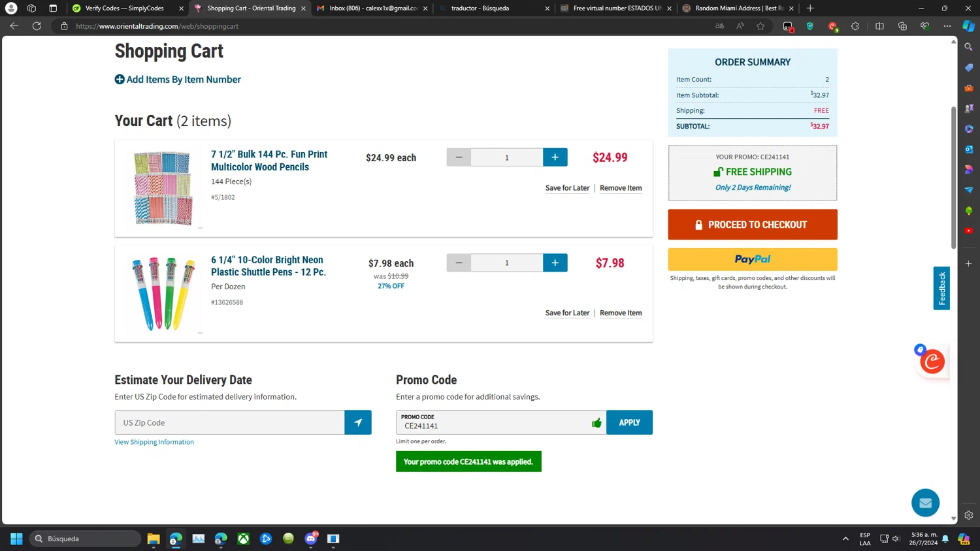This screenshot has height=551, width=980.
Task: Close the Shopping Cart tab
Action: pyautogui.click(x=303, y=8)
